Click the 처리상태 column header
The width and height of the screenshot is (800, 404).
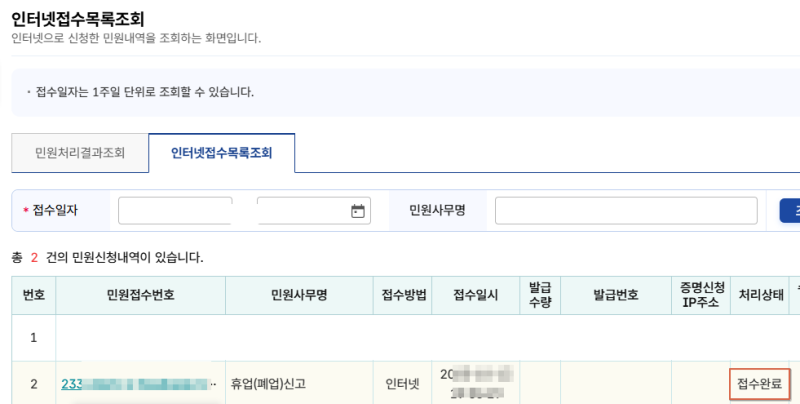tap(760, 295)
